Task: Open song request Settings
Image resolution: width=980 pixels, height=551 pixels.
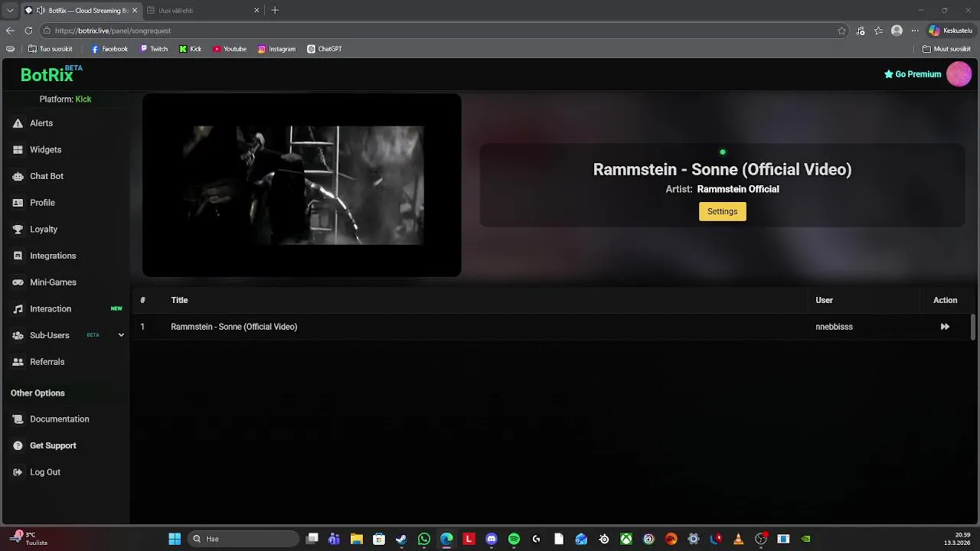Action: click(x=722, y=211)
